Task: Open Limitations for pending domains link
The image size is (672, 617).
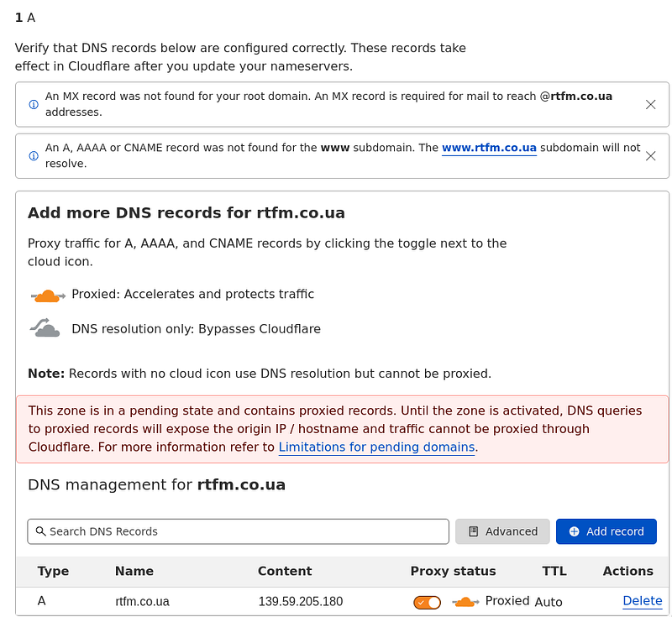Action: tap(376, 447)
